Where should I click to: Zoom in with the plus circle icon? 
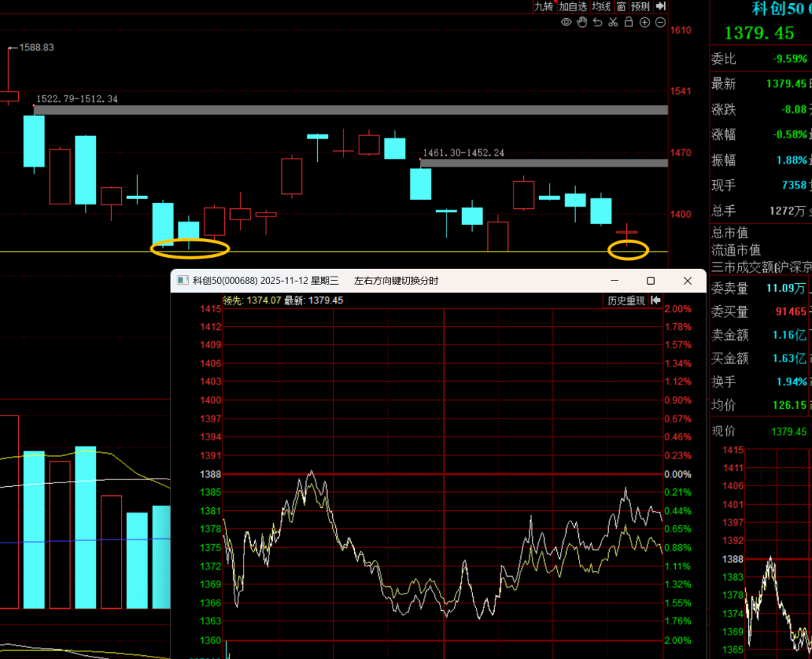pyautogui.click(x=644, y=23)
